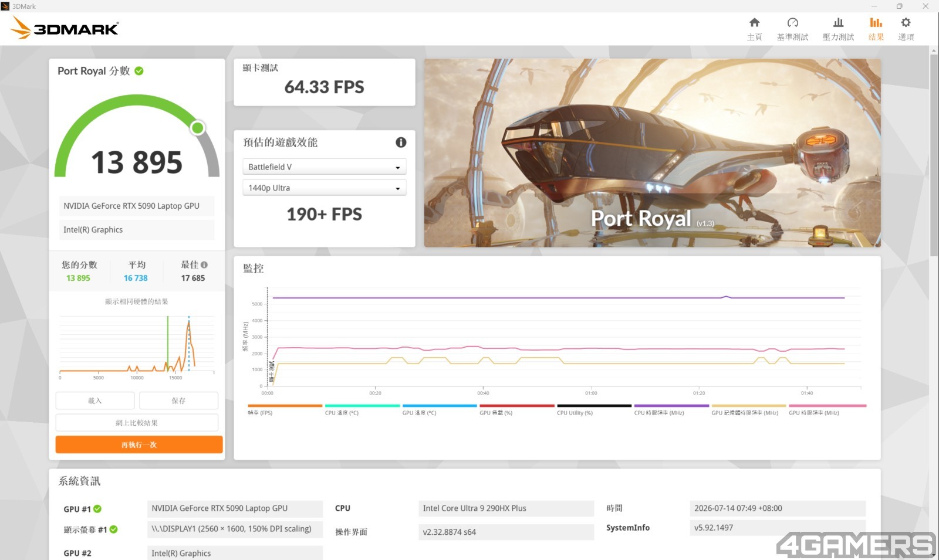Click the best score 17 685
The image size is (939, 560).
click(x=193, y=278)
